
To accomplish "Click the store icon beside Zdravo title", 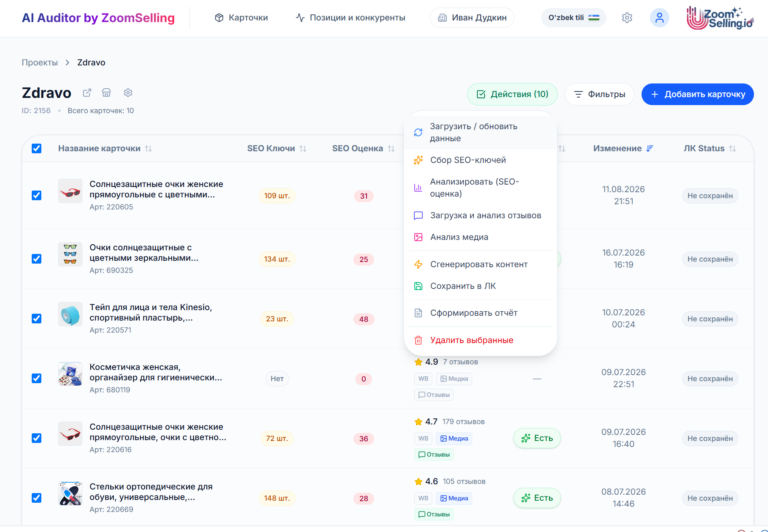I will pos(106,93).
